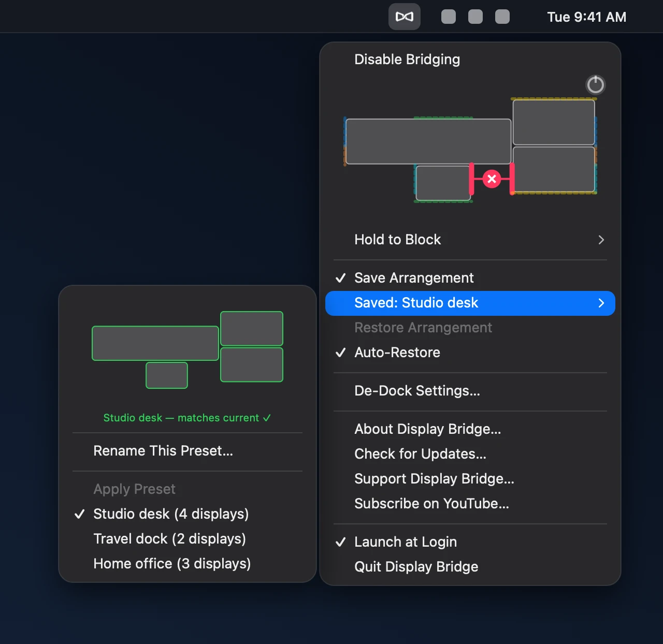The height and width of the screenshot is (644, 663).
Task: Open the Display Bridge menu bar icon
Action: 405,17
